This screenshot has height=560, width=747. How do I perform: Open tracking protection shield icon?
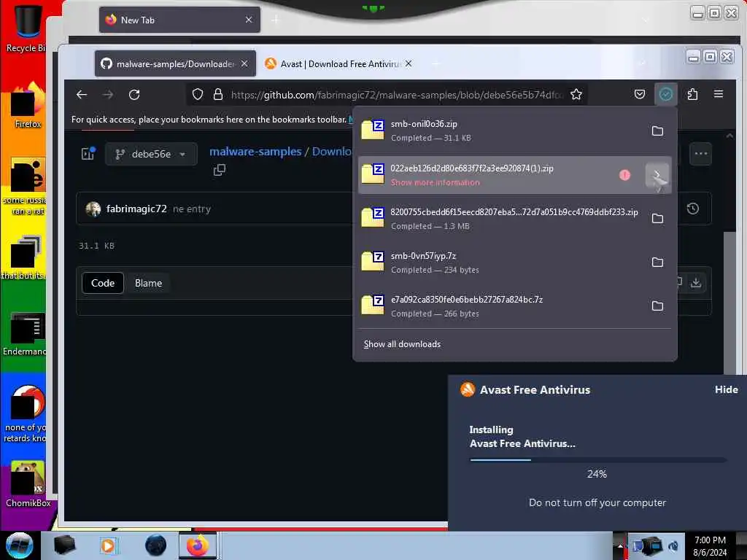point(198,95)
